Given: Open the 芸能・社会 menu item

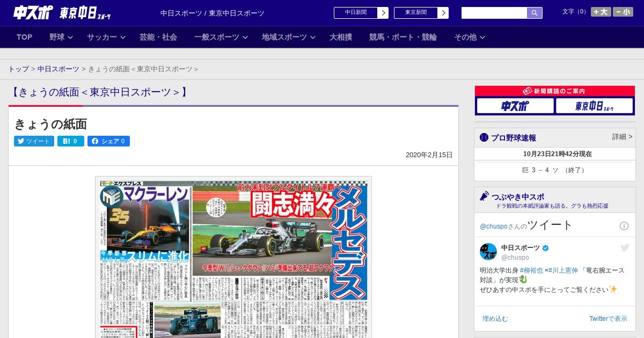Looking at the screenshot, I should (158, 37).
